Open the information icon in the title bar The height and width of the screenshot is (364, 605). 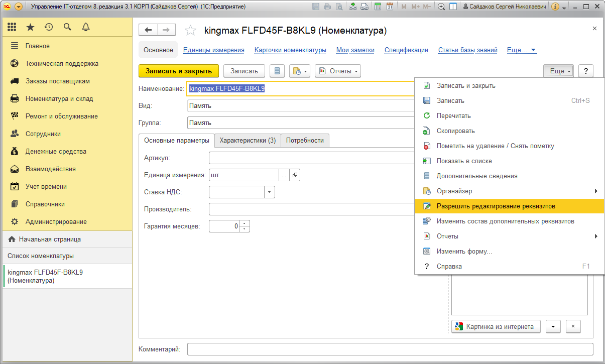pos(555,7)
